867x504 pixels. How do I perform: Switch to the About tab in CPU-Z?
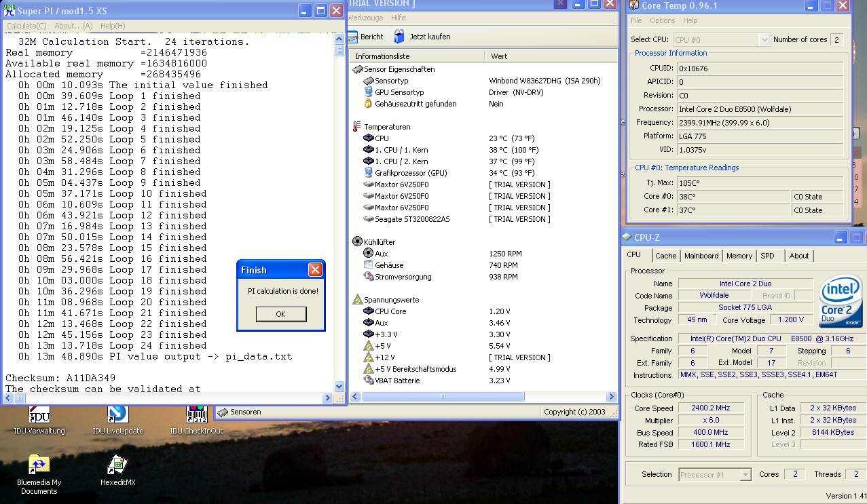[799, 256]
